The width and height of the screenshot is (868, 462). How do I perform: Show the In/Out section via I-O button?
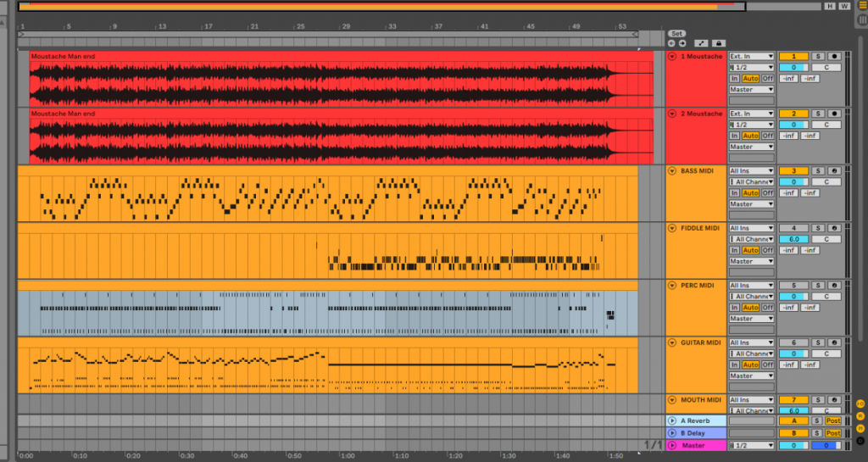(x=860, y=404)
